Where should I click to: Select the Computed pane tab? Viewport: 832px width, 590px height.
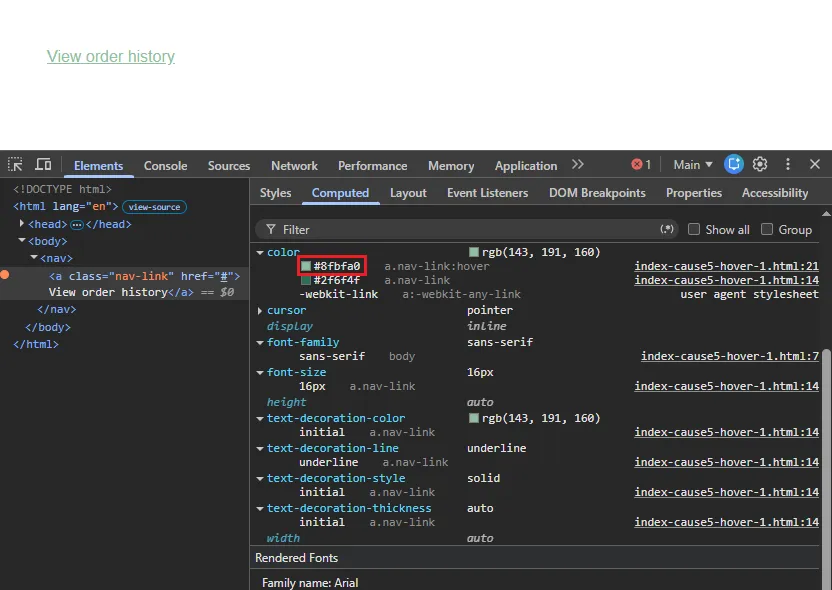click(x=340, y=193)
